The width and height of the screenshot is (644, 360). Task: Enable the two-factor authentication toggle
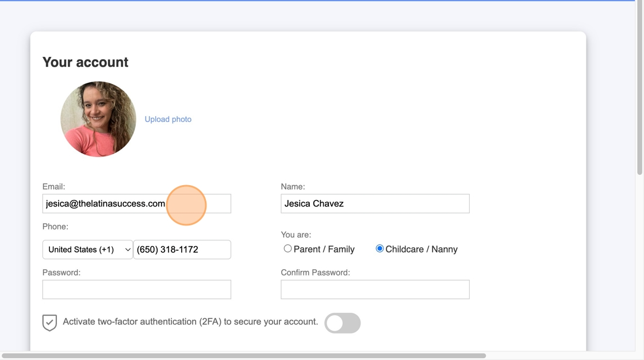click(343, 323)
